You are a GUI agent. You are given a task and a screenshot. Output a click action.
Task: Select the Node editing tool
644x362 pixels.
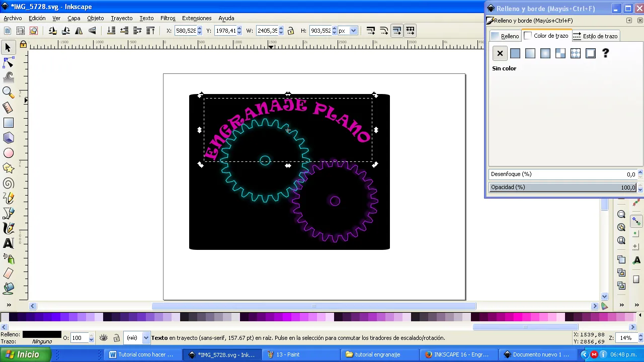click(x=8, y=62)
